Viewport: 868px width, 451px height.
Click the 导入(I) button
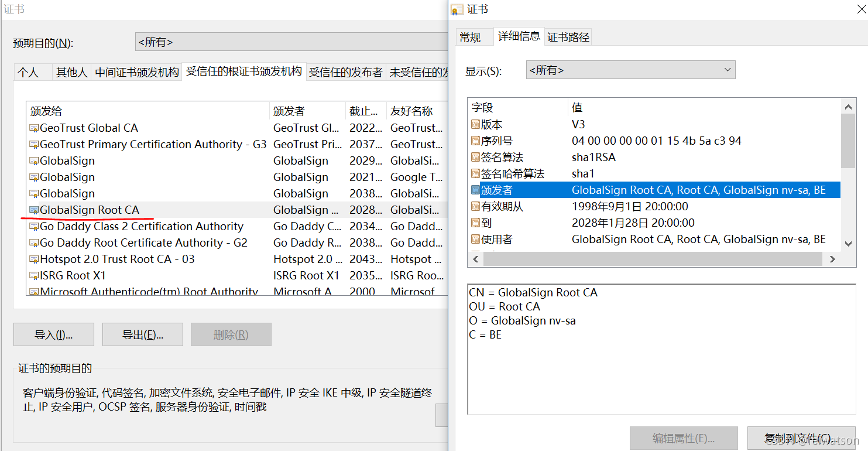click(x=53, y=334)
